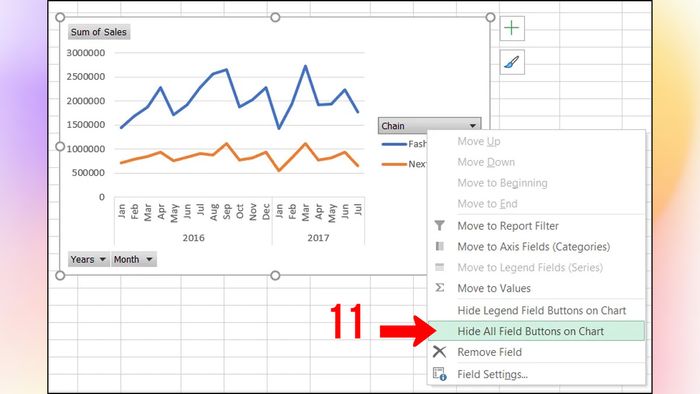Image resolution: width=700 pixels, height=394 pixels.
Task: Click the 500000 vertical axis label
Action: click(x=88, y=173)
